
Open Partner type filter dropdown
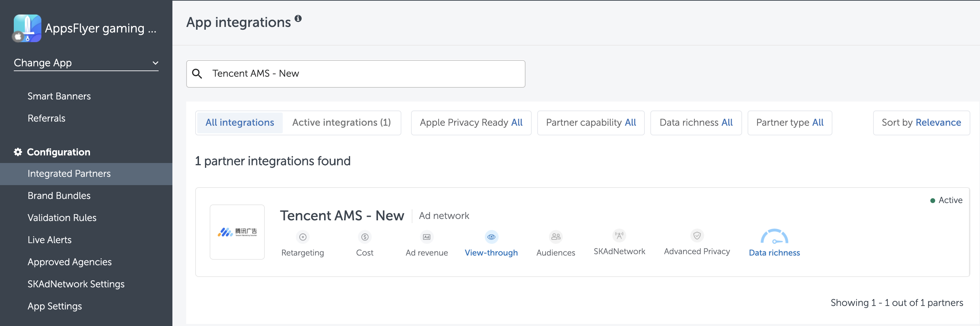point(790,123)
